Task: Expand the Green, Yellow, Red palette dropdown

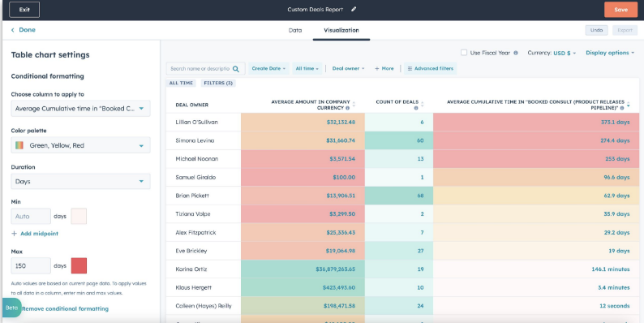Action: coord(80,145)
